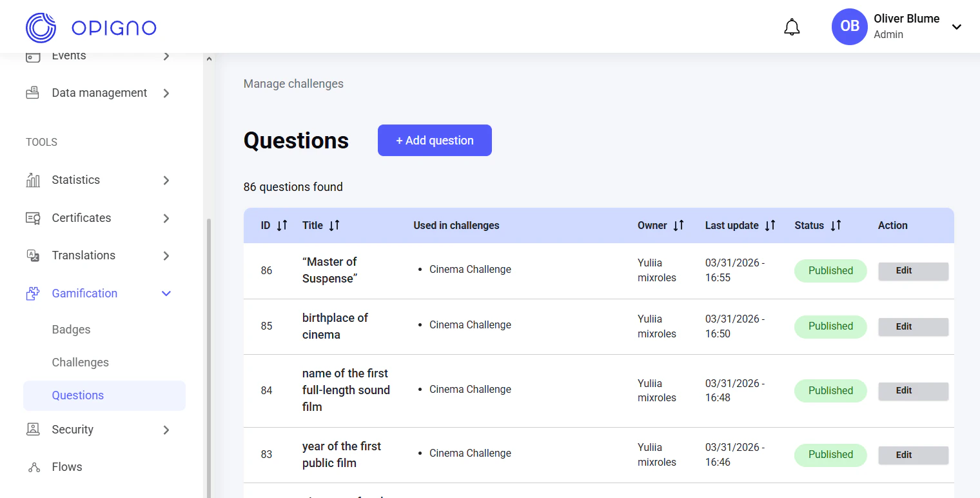Sort table by Last update arrows
The height and width of the screenshot is (498, 980).
coord(770,226)
